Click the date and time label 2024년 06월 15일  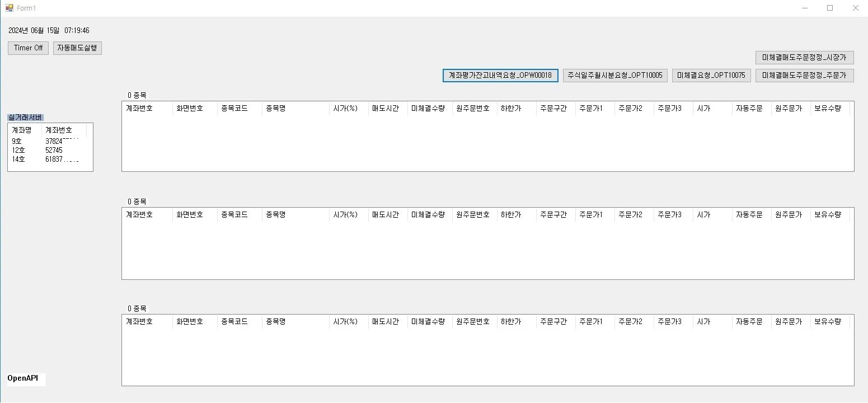[x=49, y=31]
